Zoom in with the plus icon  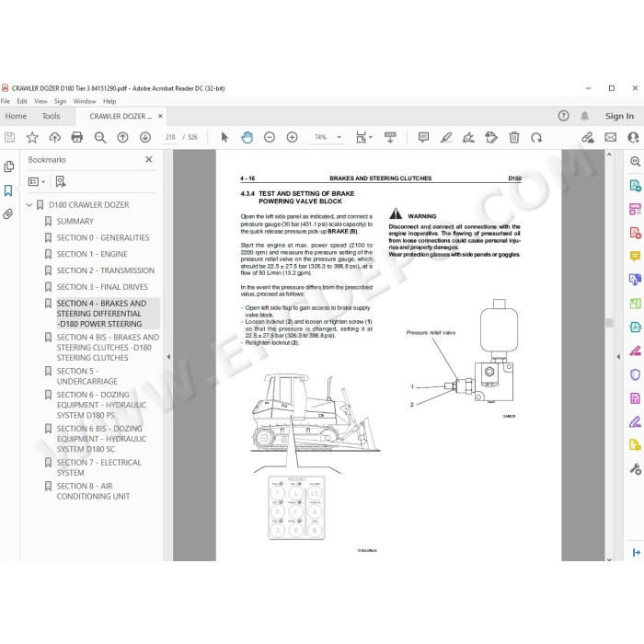292,137
